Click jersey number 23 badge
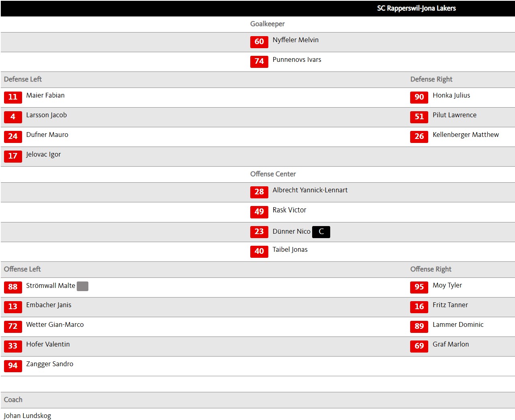 tap(259, 232)
